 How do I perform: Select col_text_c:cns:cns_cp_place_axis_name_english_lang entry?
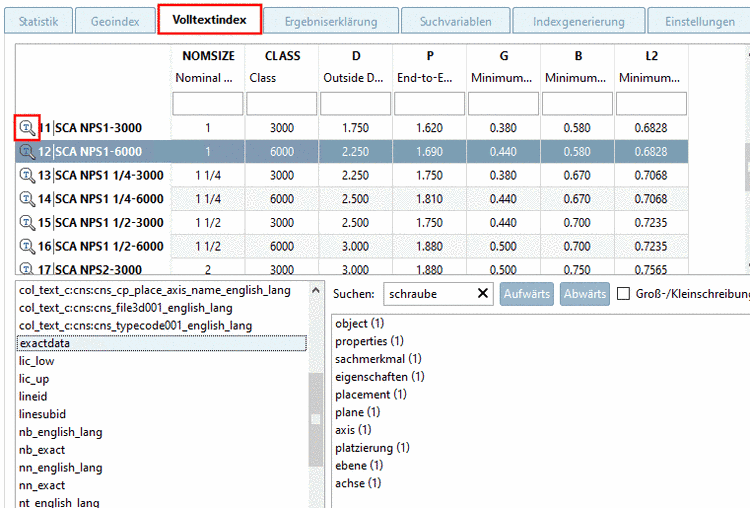(154, 290)
